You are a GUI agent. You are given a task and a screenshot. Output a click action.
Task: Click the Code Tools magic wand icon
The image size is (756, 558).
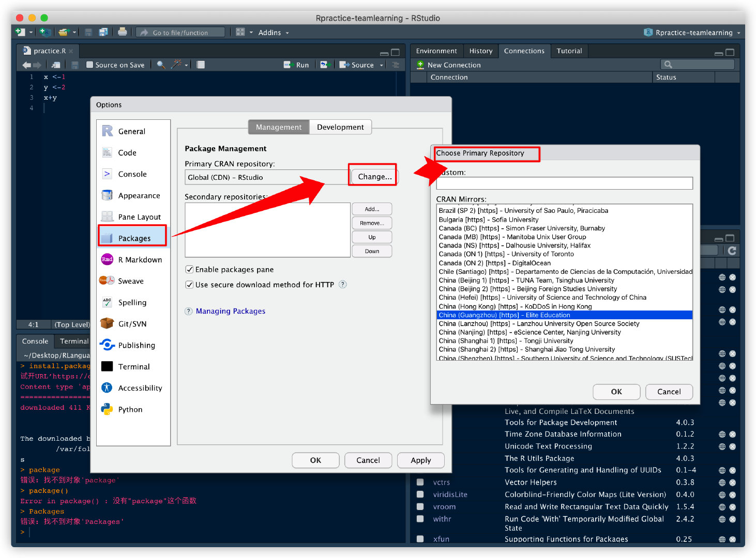click(177, 64)
